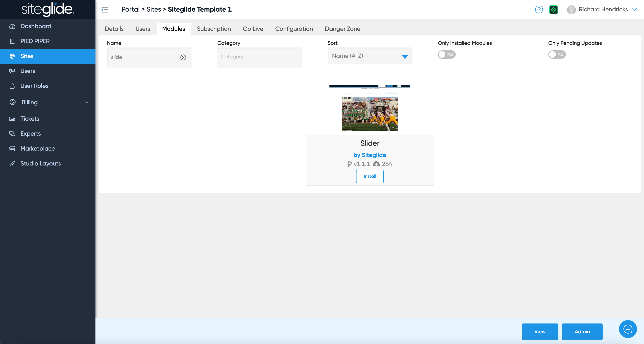Click the Dashboard gauge icon
Viewport: 644px width, 344px height.
point(12,26)
